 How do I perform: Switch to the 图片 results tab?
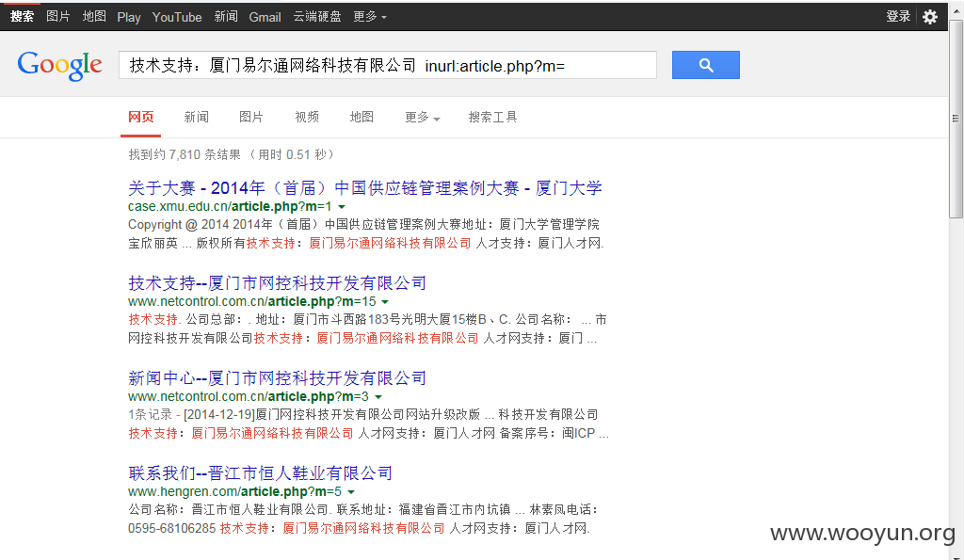click(250, 118)
